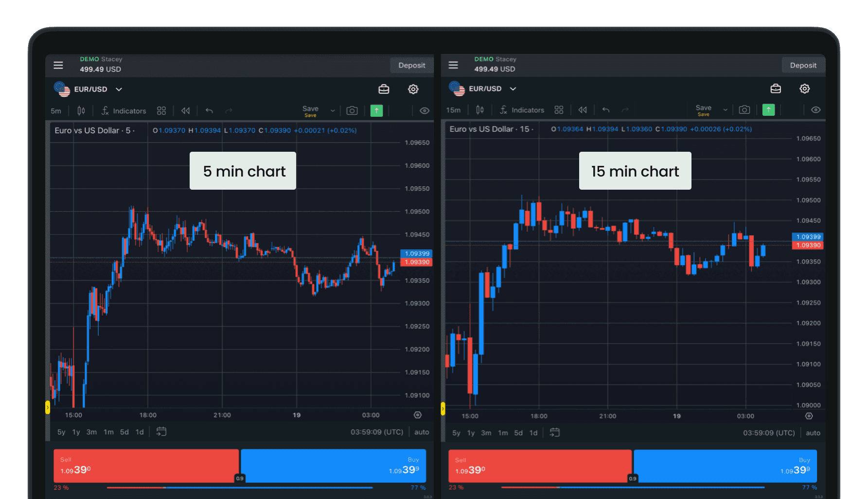The height and width of the screenshot is (499, 868).
Task: Open the portfolio briefcase icon
Action: click(384, 89)
